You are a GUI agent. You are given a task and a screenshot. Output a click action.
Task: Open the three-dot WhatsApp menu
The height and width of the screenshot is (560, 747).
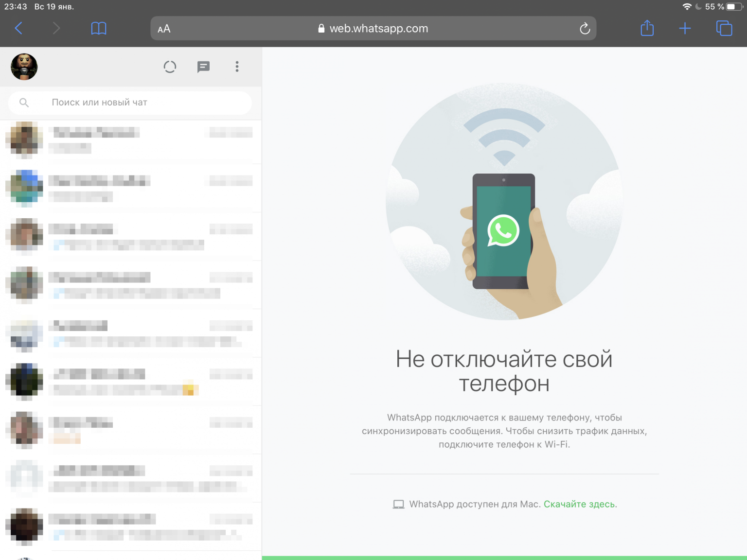237,67
